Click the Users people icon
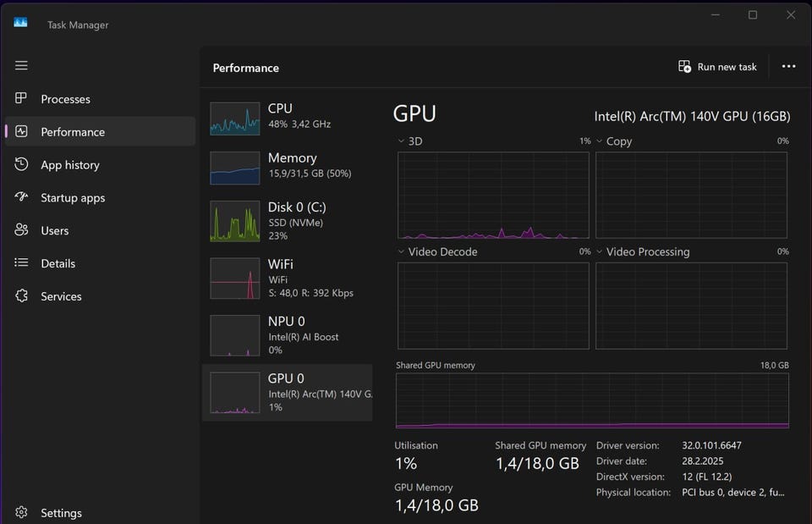 [x=22, y=230]
